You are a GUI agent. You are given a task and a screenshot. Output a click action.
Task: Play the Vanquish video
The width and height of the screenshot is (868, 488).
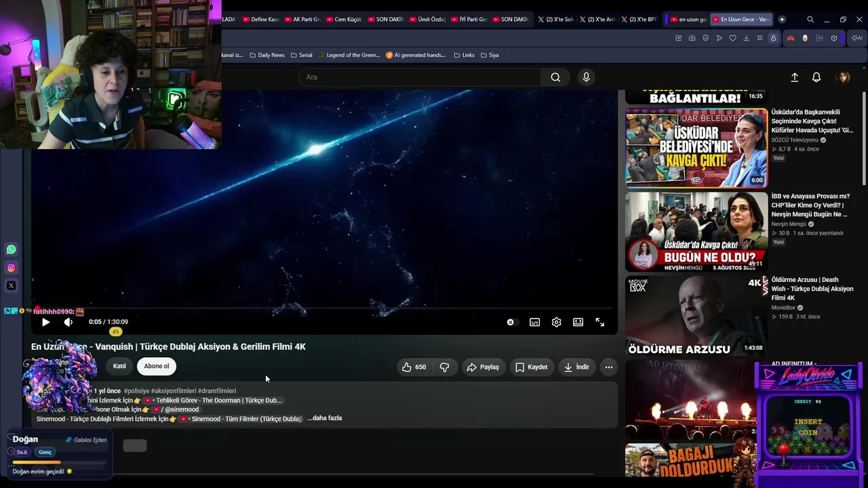[46, 322]
